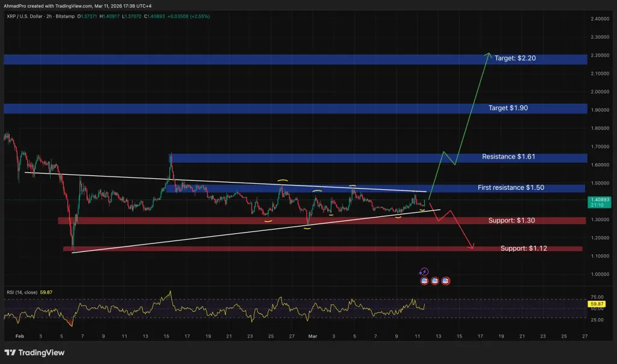Click the leftmost US flag economic event icon
Screen dimensions: 617x364
pos(424,280)
